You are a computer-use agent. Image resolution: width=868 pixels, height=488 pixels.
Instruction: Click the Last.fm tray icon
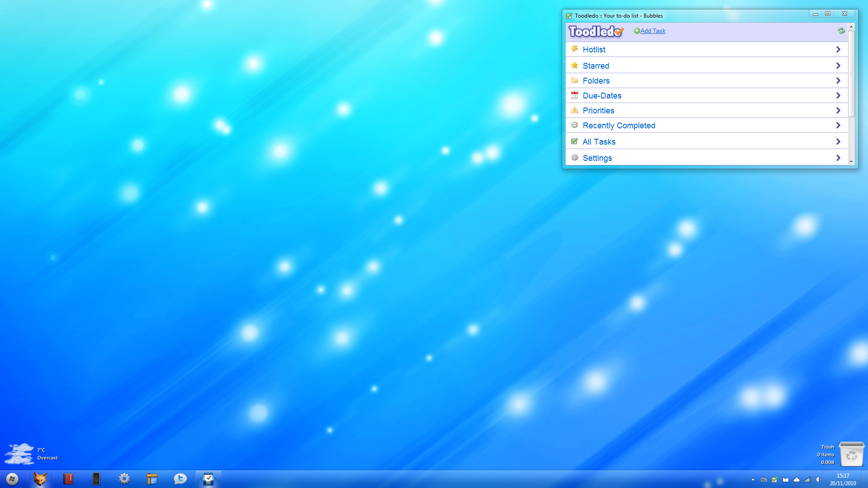point(764,479)
